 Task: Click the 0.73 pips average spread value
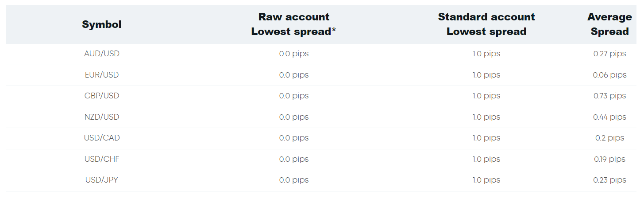(x=610, y=96)
